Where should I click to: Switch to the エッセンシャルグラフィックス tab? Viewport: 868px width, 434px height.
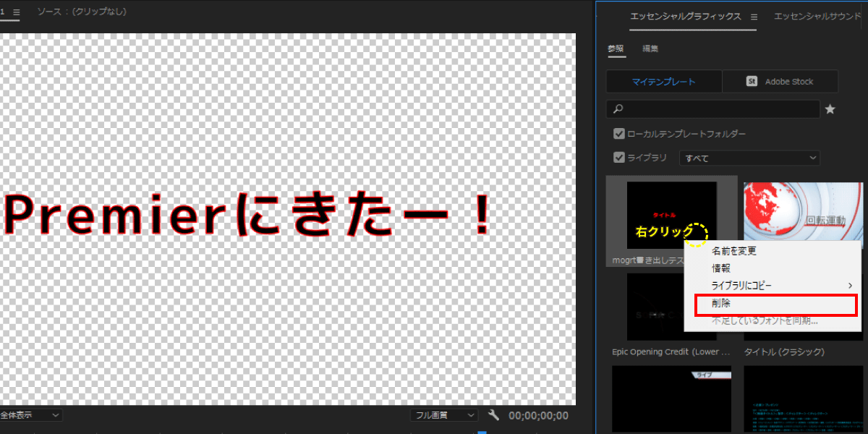[686, 17]
